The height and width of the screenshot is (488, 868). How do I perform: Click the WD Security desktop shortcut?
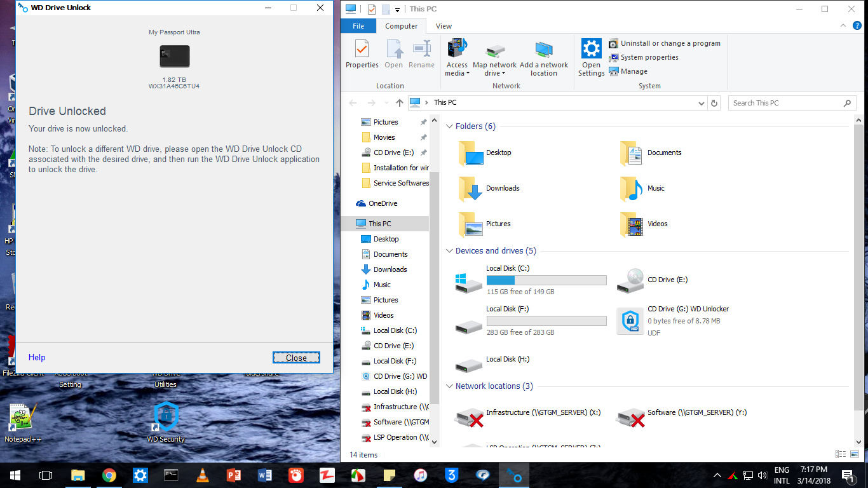click(166, 423)
